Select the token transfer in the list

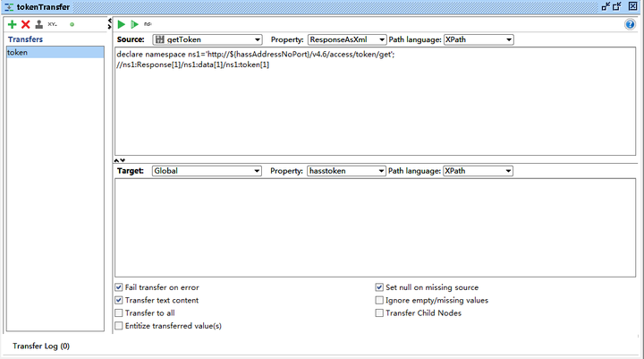tap(55, 52)
